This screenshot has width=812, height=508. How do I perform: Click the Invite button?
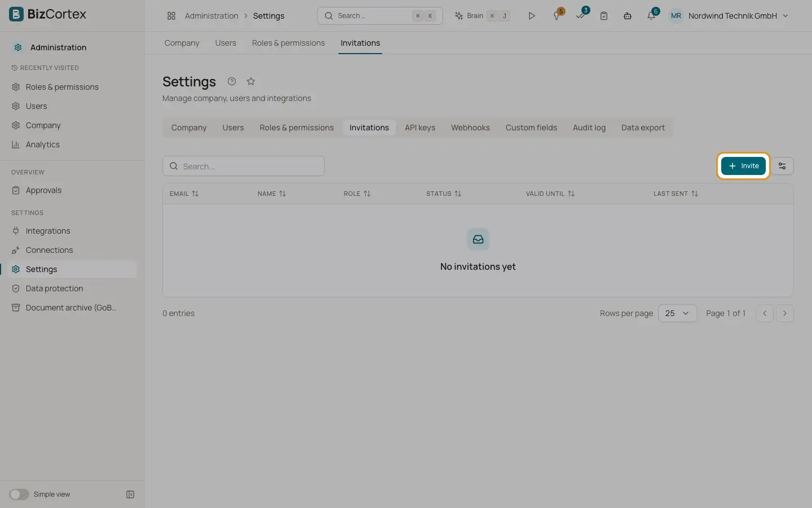(x=743, y=166)
